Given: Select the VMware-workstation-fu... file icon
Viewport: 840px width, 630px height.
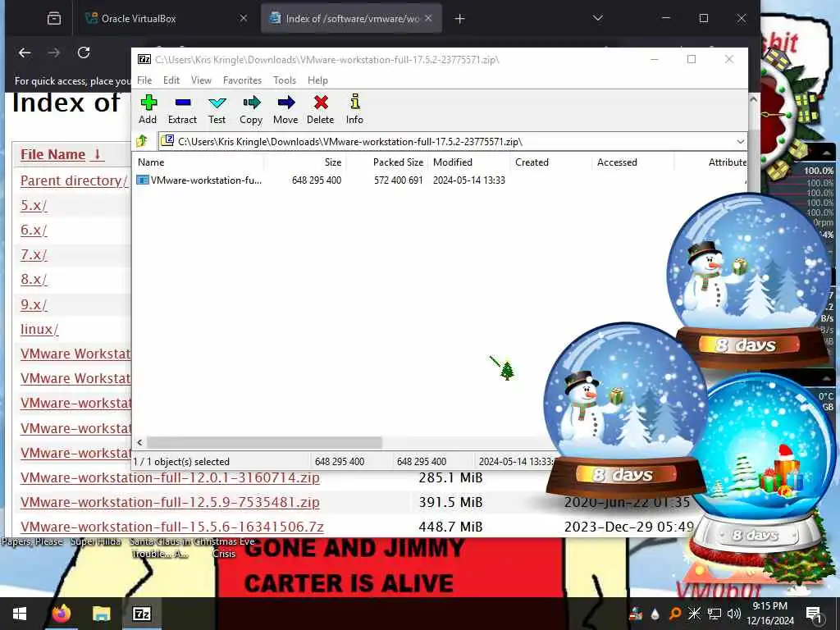Looking at the screenshot, I should (143, 180).
